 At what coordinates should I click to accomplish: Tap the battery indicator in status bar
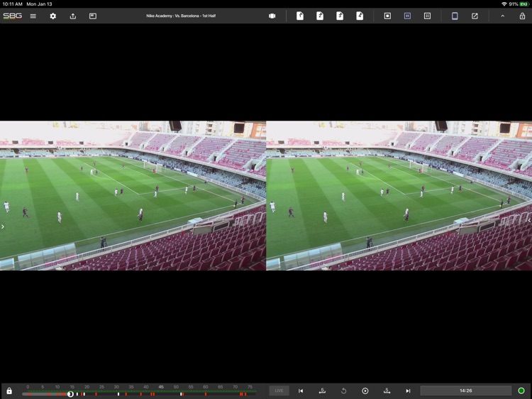[524, 4]
